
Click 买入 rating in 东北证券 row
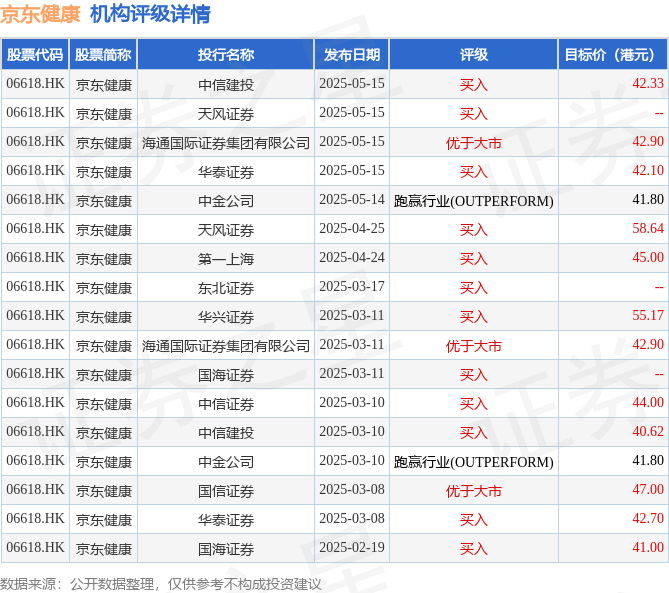(474, 288)
